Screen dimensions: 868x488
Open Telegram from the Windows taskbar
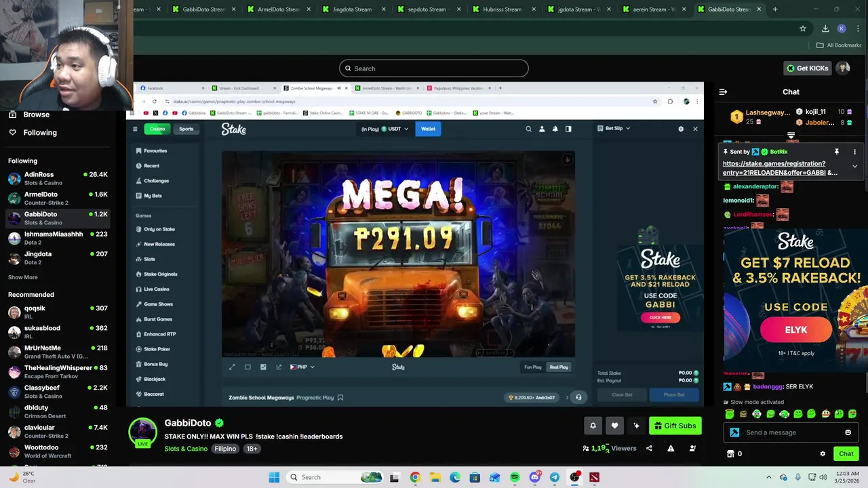pos(555,477)
